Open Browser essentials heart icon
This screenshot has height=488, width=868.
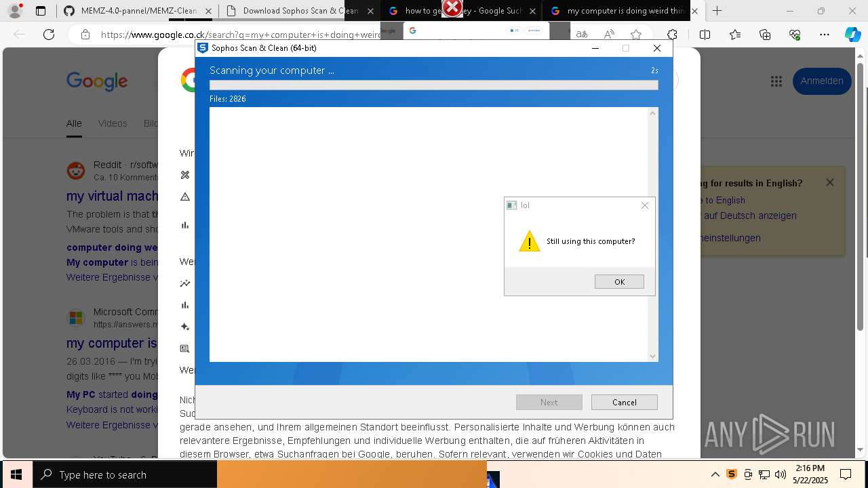(795, 35)
